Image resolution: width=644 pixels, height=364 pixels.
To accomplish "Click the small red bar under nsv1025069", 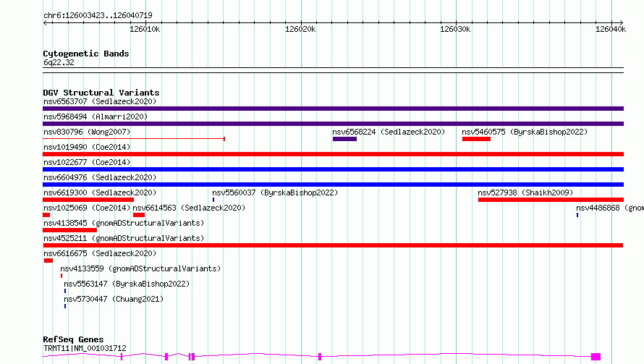I will (x=46, y=215).
